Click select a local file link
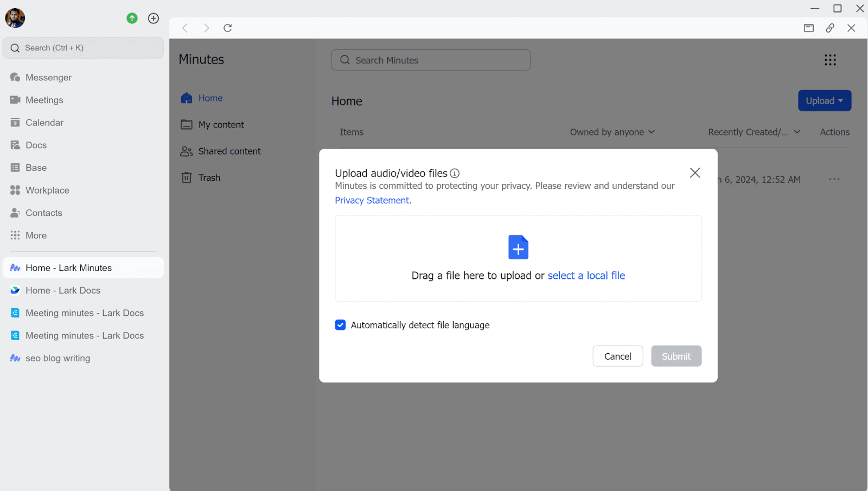This screenshot has width=868, height=491. point(586,276)
